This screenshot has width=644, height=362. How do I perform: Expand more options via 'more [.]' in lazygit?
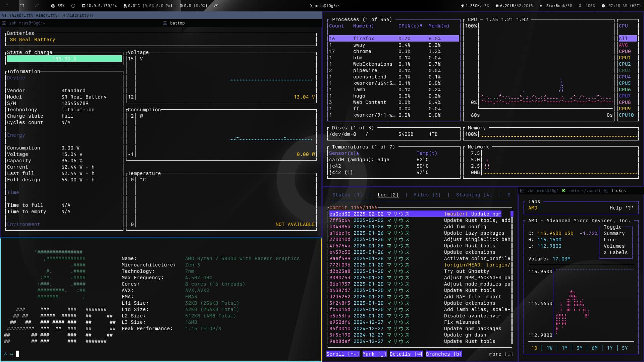click(501, 354)
